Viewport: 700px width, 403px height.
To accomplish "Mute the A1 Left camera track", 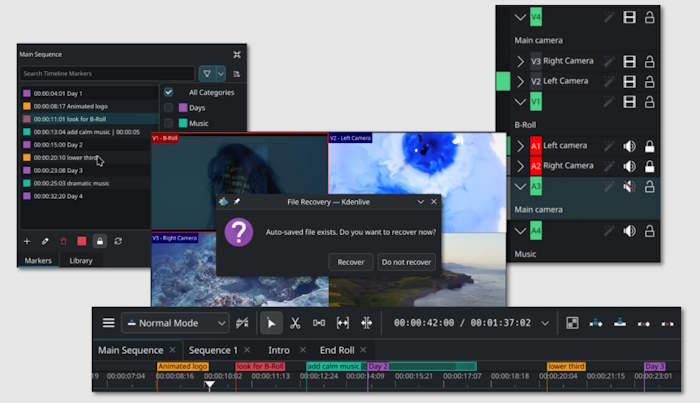I will coord(629,146).
